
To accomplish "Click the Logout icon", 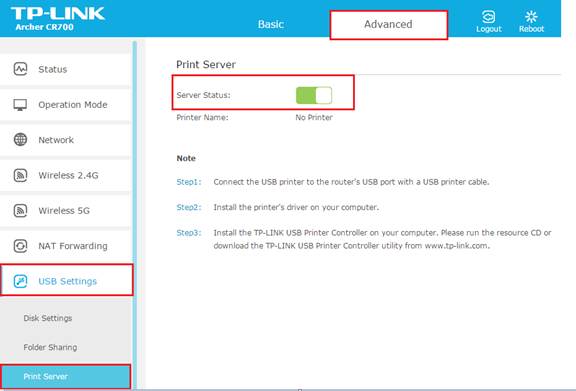I will point(489,17).
